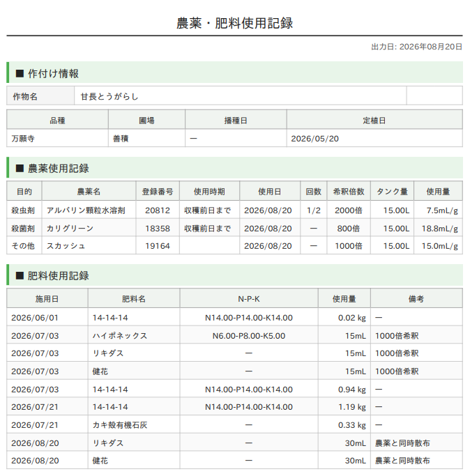The width and height of the screenshot is (470, 476).
Task: Click the 登録番号 column header
Action: (158, 191)
